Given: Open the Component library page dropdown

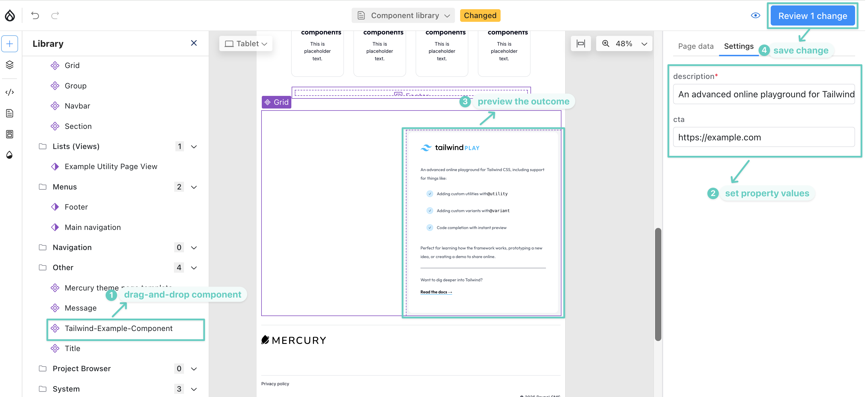Looking at the screenshot, I should point(403,16).
